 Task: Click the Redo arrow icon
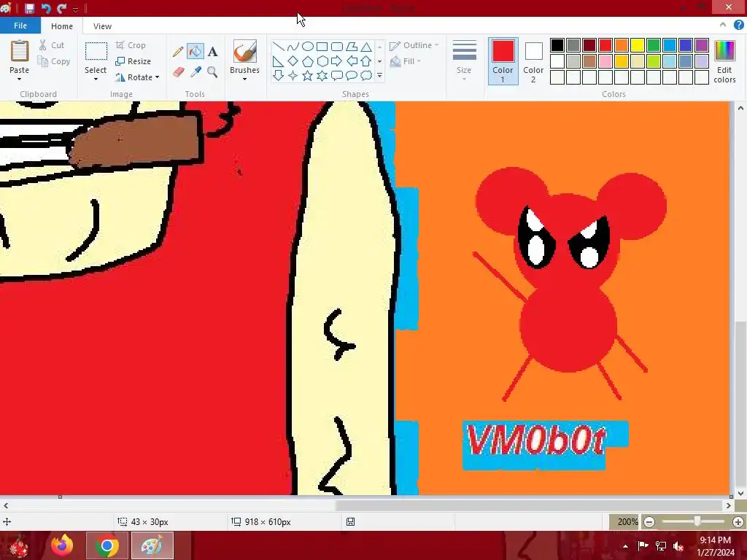pyautogui.click(x=61, y=8)
